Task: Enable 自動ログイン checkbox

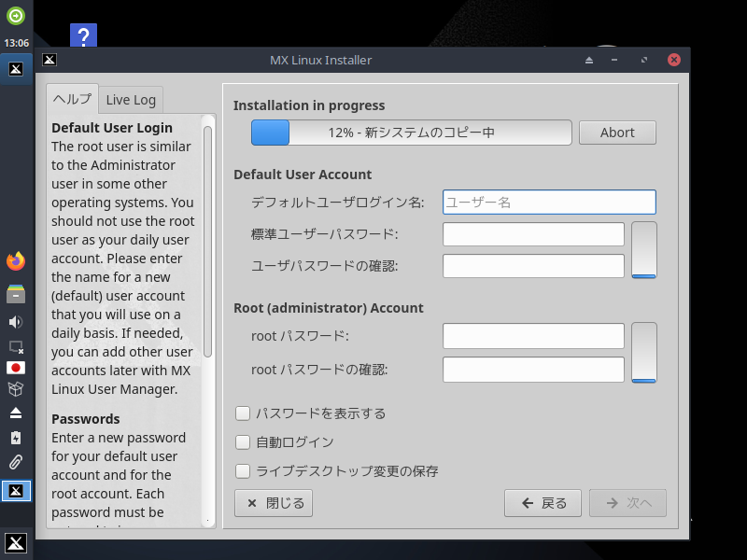Action: tap(243, 442)
